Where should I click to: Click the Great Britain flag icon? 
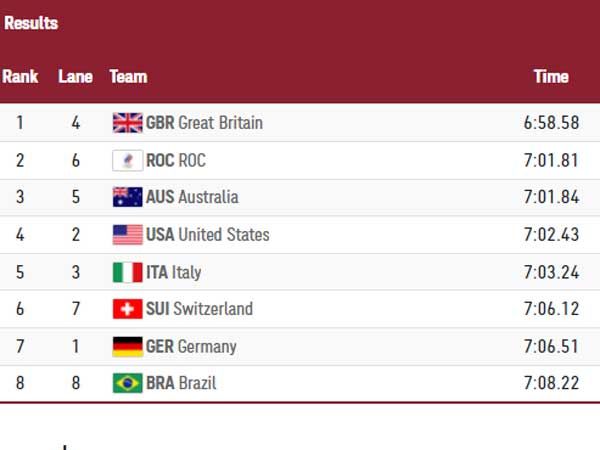pos(127,123)
